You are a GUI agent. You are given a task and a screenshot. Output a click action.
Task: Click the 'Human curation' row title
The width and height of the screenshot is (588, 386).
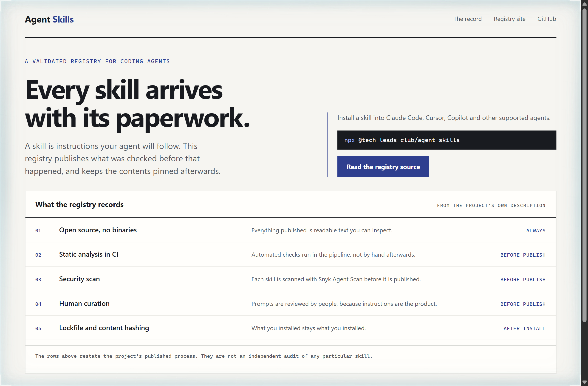pyautogui.click(x=84, y=304)
